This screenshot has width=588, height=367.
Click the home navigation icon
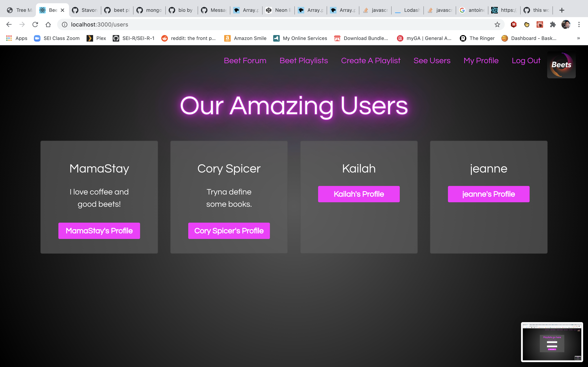[48, 24]
